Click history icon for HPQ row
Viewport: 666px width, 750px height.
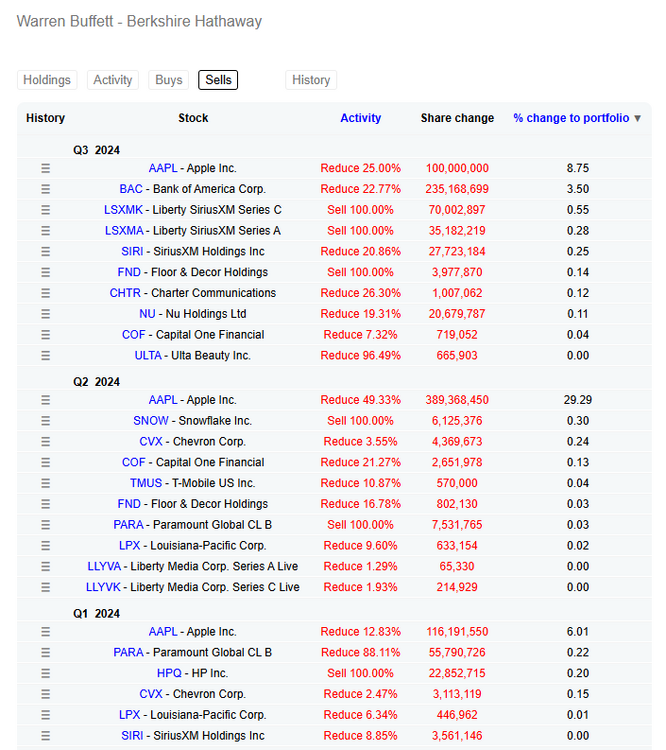45,673
